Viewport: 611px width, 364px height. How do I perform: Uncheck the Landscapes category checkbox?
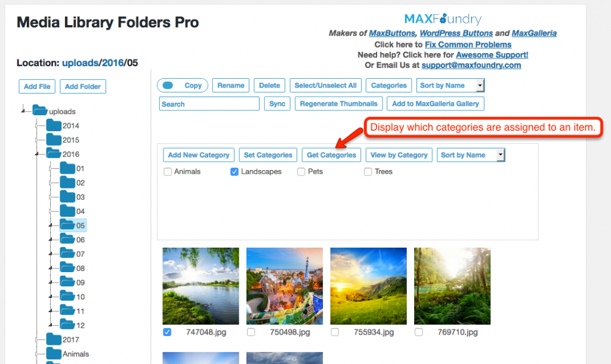point(234,171)
